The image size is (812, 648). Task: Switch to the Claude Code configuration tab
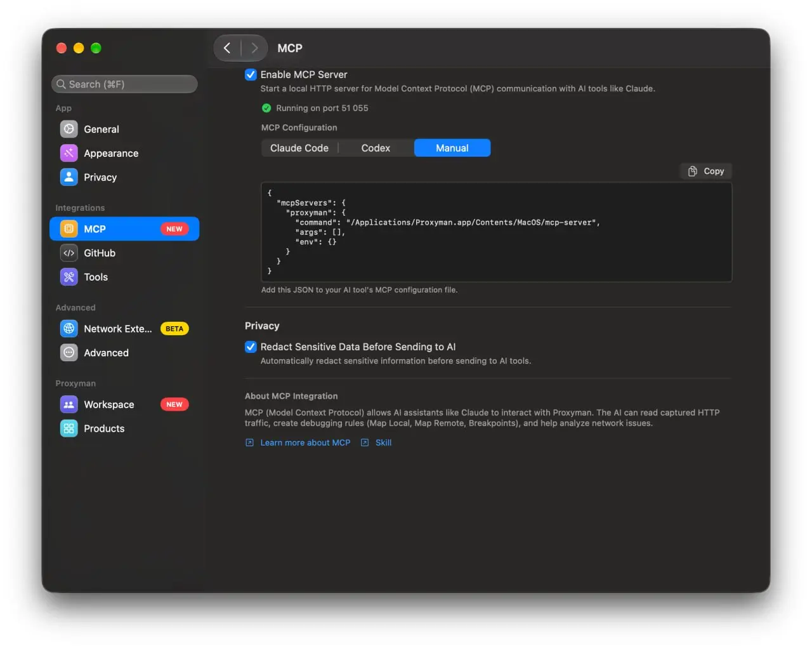pos(299,148)
